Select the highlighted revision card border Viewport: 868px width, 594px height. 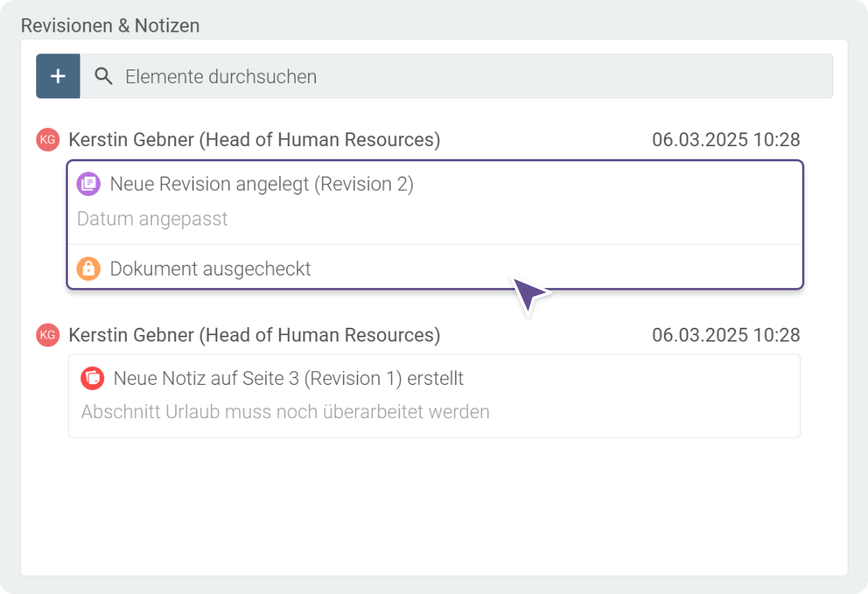(802, 224)
